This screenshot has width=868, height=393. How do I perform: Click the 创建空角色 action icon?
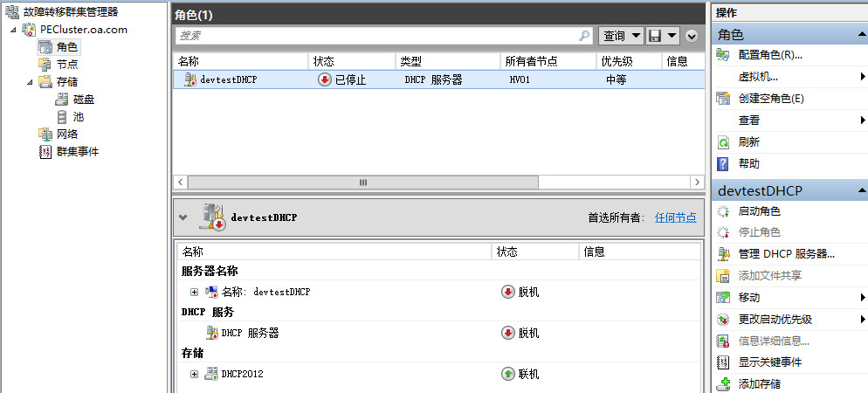click(723, 99)
